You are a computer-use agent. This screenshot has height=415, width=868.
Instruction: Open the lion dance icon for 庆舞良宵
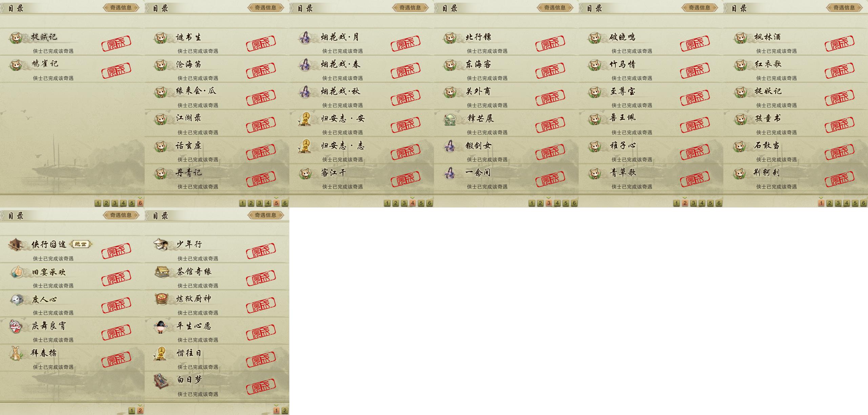coord(16,326)
